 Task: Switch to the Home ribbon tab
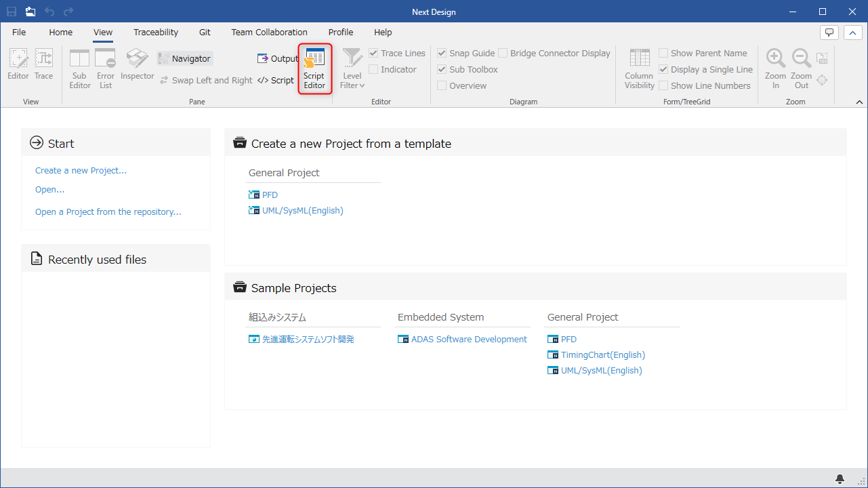tap(61, 32)
